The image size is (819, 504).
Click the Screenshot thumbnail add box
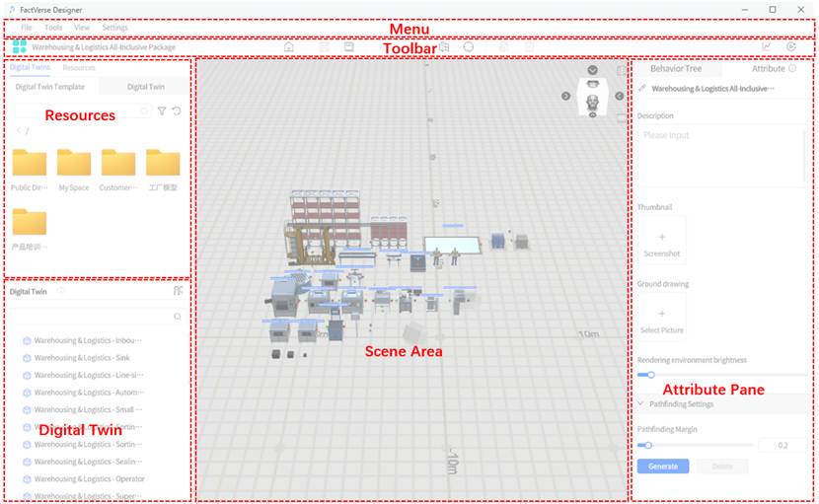tap(661, 239)
